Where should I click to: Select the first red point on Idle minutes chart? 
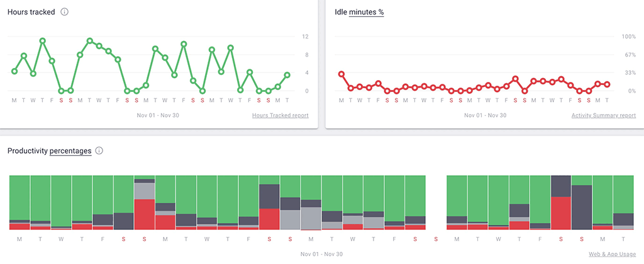(x=341, y=74)
